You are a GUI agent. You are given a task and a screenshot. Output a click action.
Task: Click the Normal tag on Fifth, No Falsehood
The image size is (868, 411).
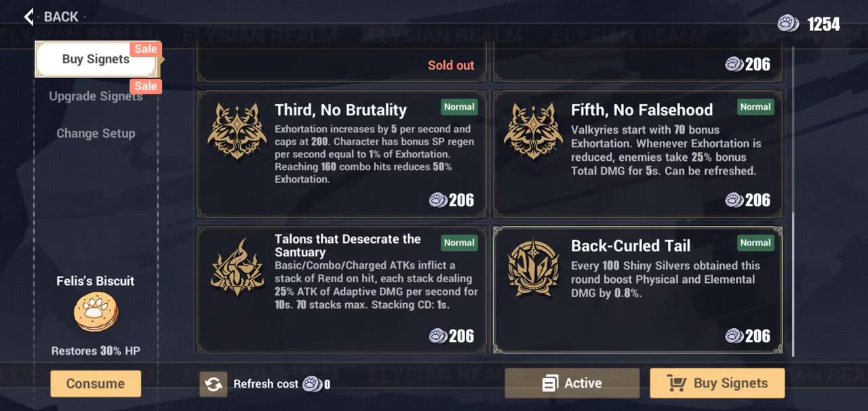(755, 107)
